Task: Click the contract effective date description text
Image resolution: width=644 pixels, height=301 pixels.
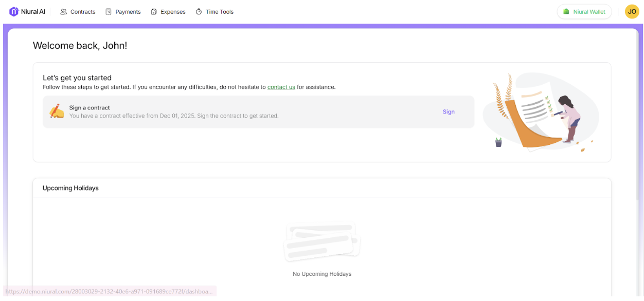Action: click(174, 116)
